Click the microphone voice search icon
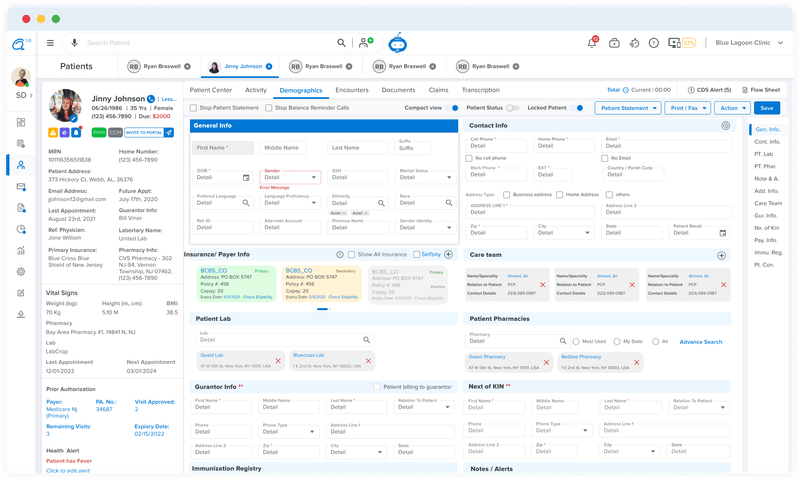800x480 pixels. [73, 43]
